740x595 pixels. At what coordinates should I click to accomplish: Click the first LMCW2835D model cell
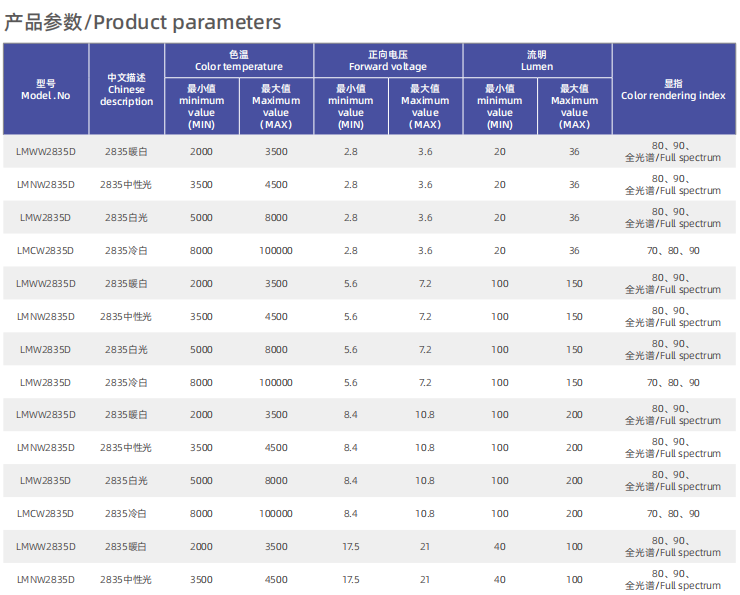46,250
